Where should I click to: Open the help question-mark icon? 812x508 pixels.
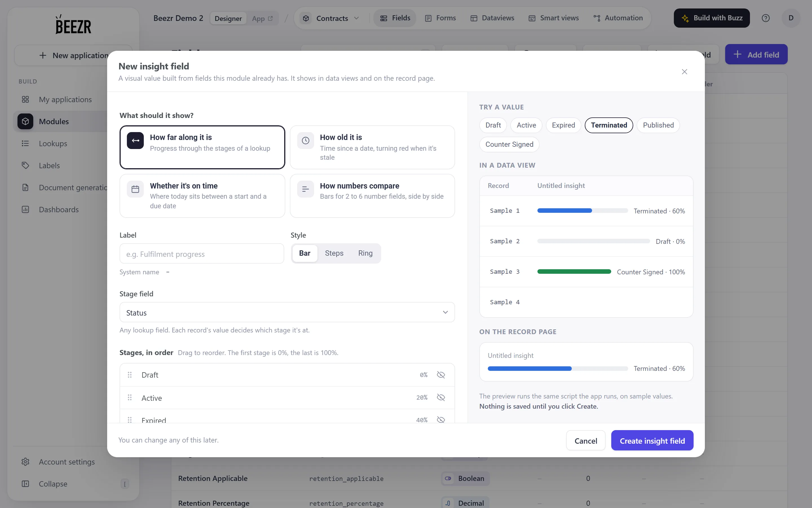[765, 18]
